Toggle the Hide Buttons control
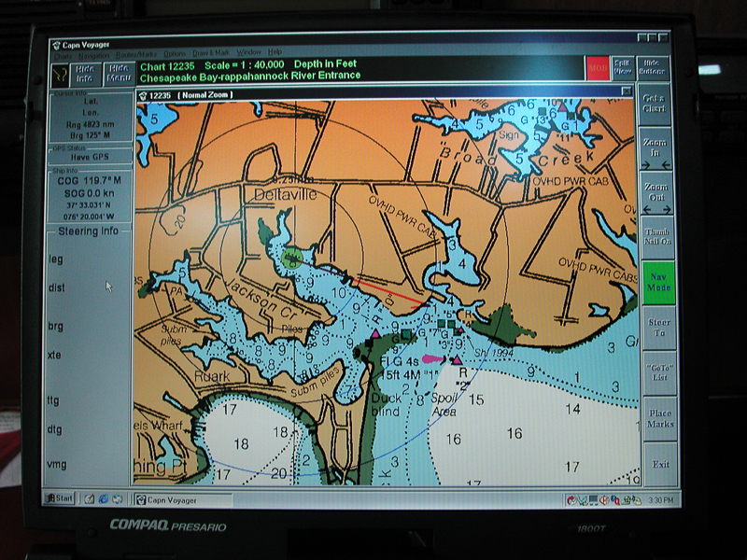 pyautogui.click(x=652, y=67)
